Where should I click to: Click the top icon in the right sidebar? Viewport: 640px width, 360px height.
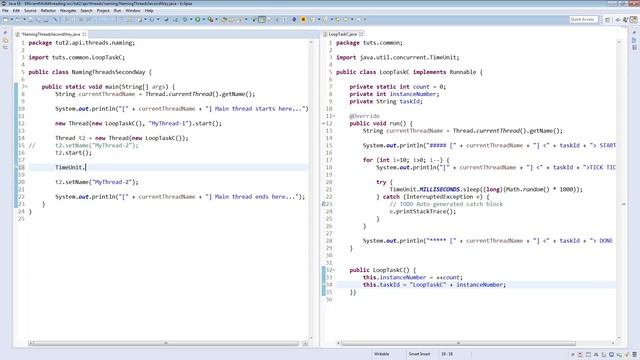pos(634,33)
